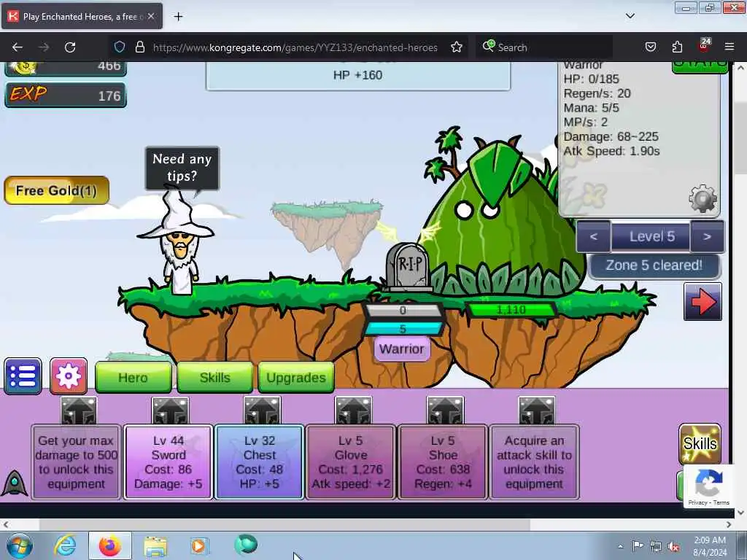Click the Warrior name label
The height and width of the screenshot is (560, 747).
[x=402, y=349]
